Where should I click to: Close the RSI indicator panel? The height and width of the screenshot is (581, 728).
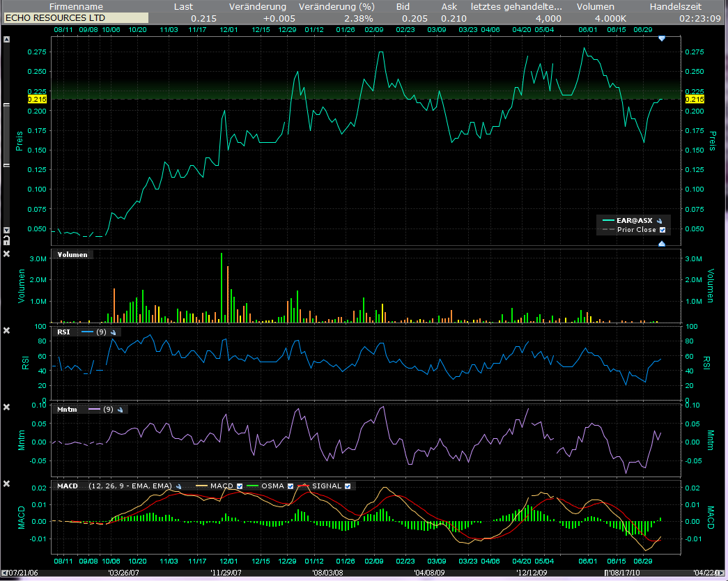7,330
